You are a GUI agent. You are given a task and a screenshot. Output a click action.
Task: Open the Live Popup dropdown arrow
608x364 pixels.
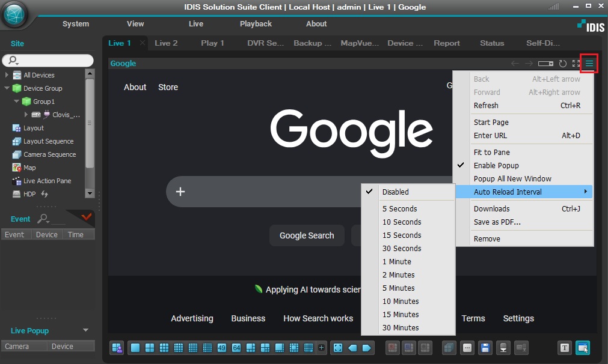click(x=85, y=330)
